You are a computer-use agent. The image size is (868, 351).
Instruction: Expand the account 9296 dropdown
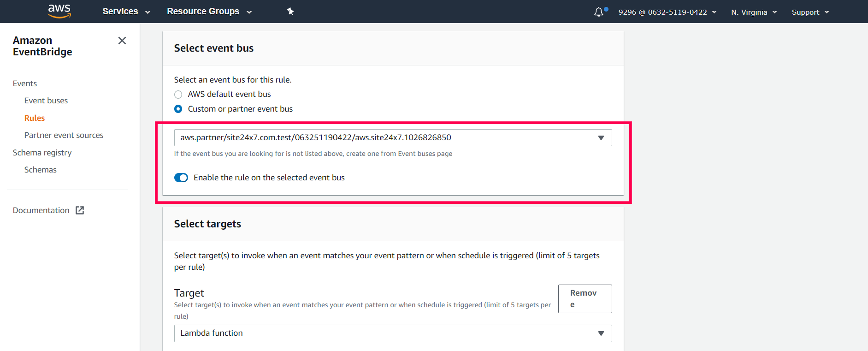click(667, 12)
